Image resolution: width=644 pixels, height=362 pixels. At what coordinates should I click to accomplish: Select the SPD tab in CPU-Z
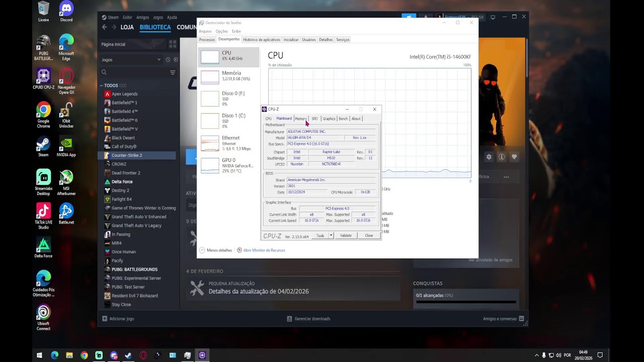point(314,119)
